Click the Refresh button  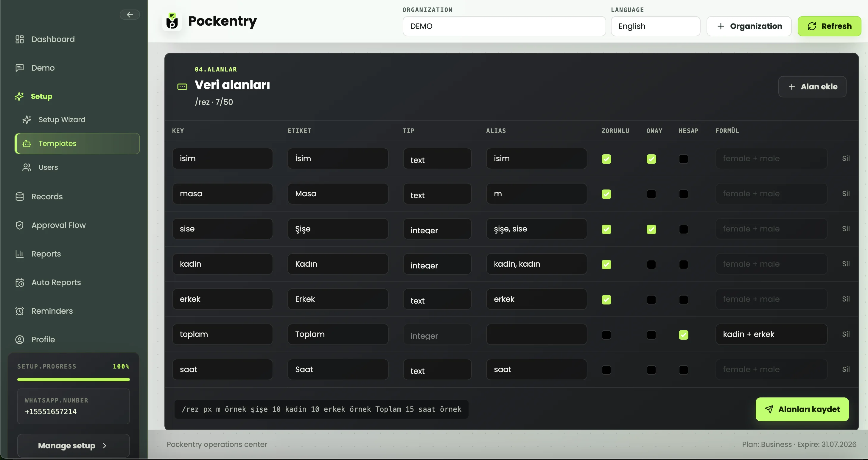(829, 26)
